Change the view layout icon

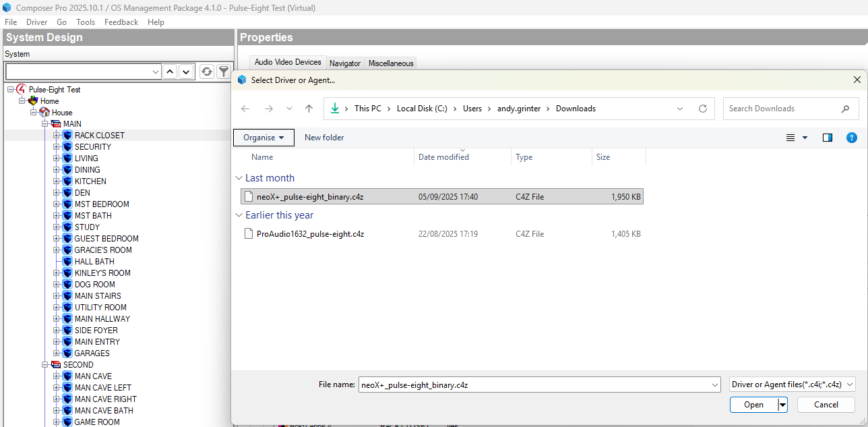click(x=790, y=138)
